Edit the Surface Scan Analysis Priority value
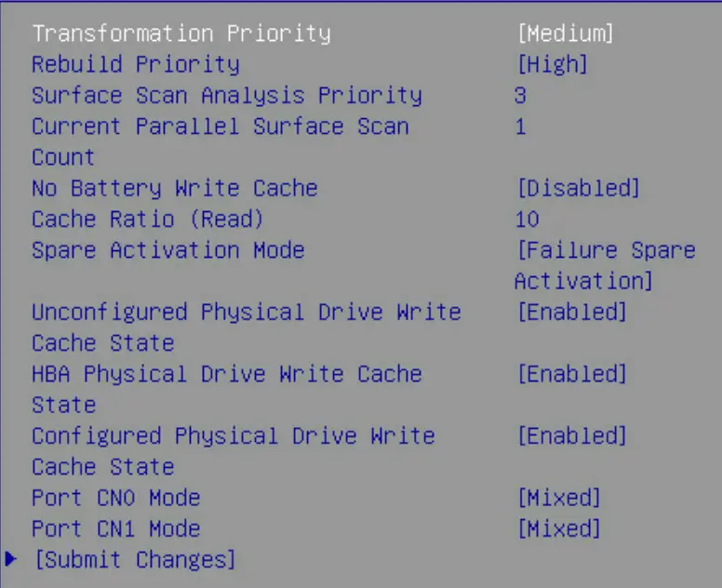Viewport: 722px width, 588px height. 520,95
